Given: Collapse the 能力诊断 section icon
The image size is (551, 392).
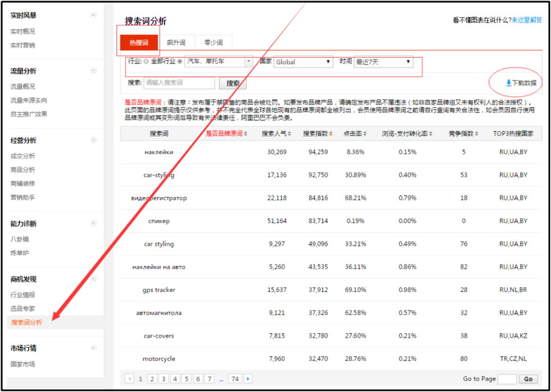Looking at the screenshot, I should pos(94,223).
